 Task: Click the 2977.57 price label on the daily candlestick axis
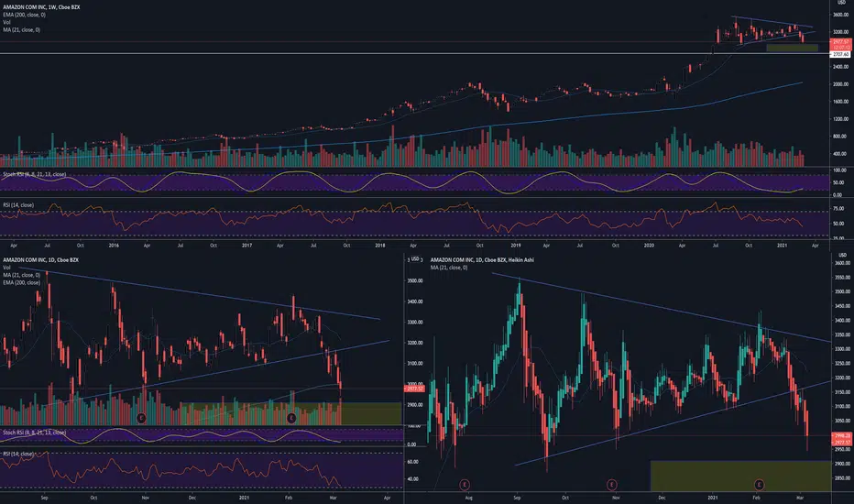pos(414,389)
